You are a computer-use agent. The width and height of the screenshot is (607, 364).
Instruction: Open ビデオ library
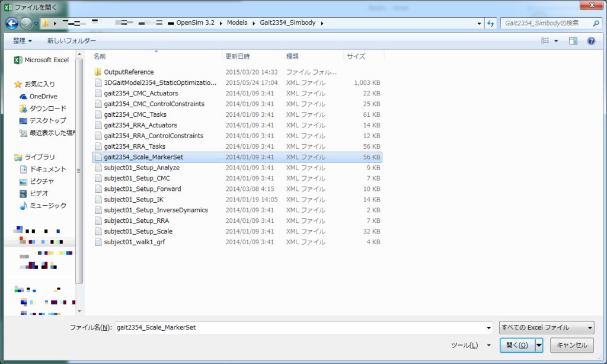[x=34, y=193]
